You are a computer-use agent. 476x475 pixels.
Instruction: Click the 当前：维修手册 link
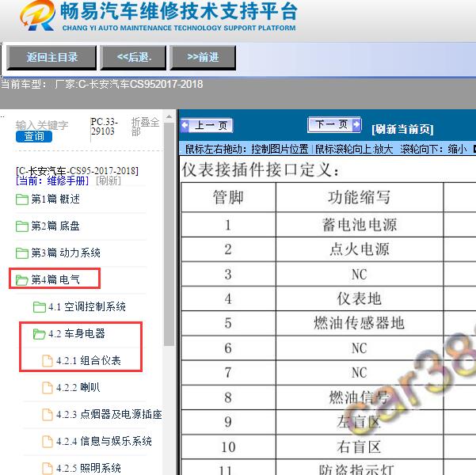click(x=52, y=180)
